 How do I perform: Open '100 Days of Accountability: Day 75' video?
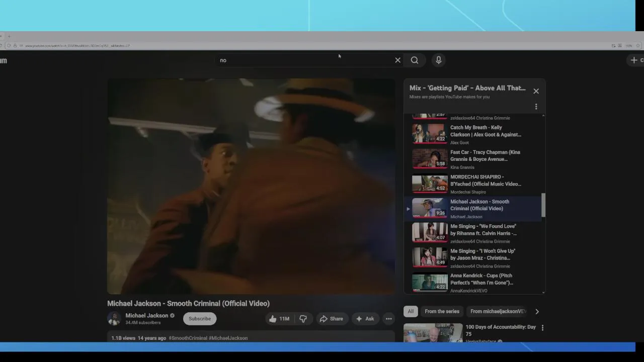click(501, 330)
